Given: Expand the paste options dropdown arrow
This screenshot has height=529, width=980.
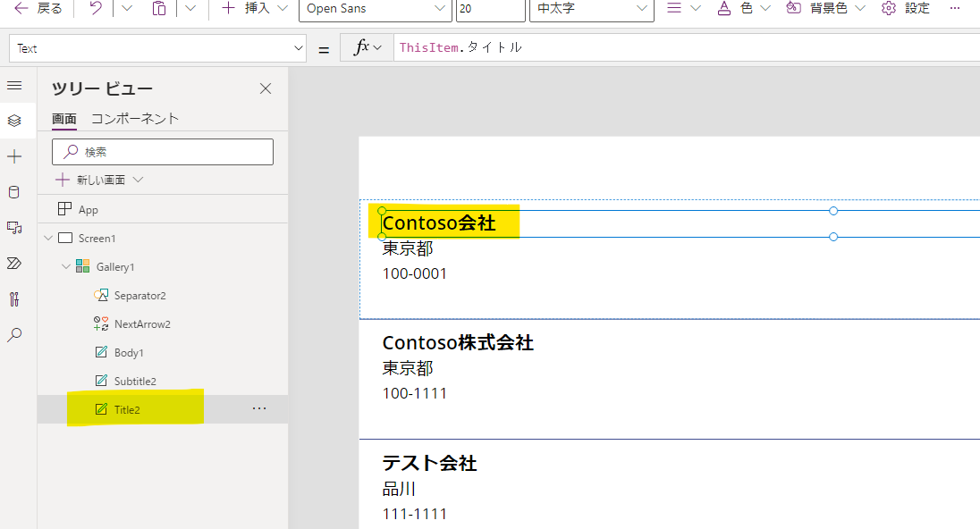Looking at the screenshot, I should point(190,8).
